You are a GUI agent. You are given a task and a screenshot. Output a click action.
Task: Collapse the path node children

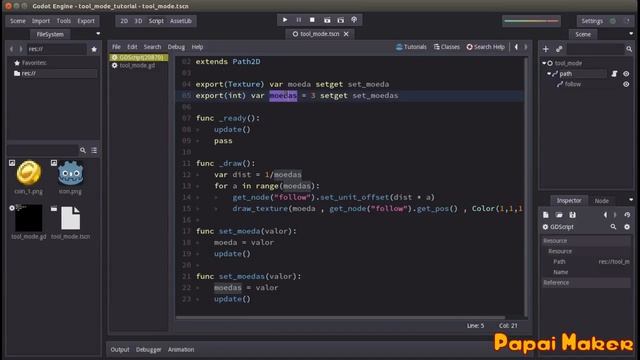[549, 74]
